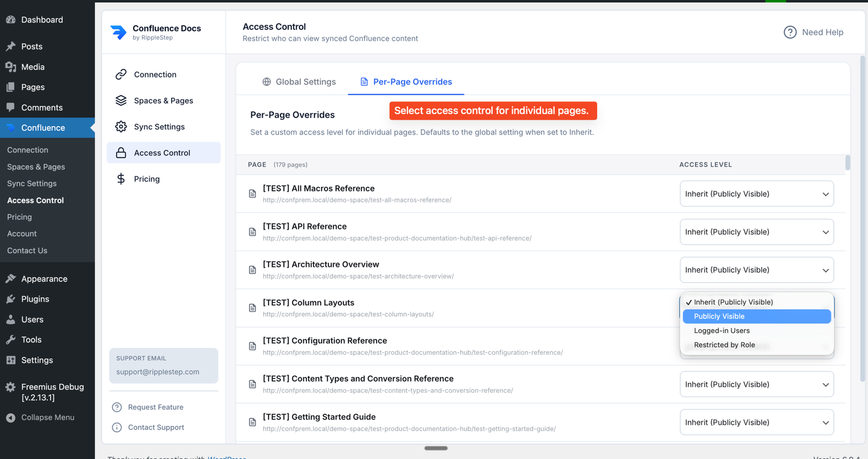Screen dimensions: 868x459
Task: Open Pricing in WordPress Confluence submenu
Action: coord(20,217)
